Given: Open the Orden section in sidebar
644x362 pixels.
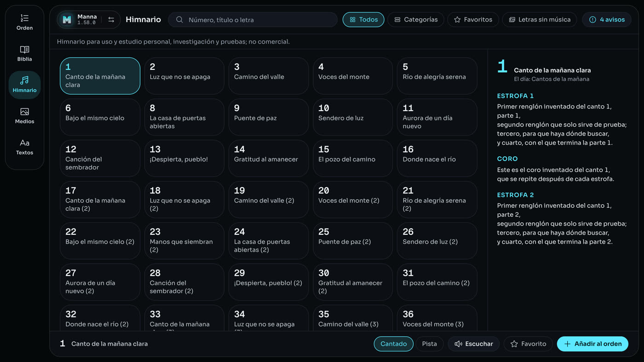Looking at the screenshot, I should pos(24,22).
